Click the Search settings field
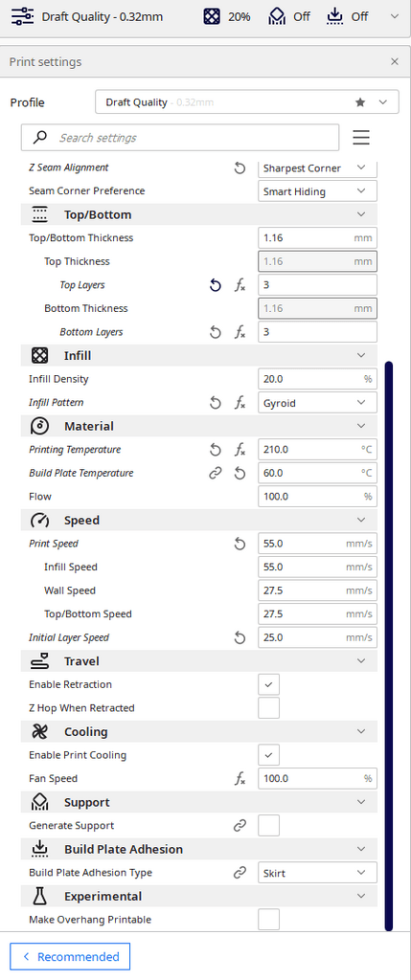This screenshot has height=980, width=411. (x=180, y=138)
